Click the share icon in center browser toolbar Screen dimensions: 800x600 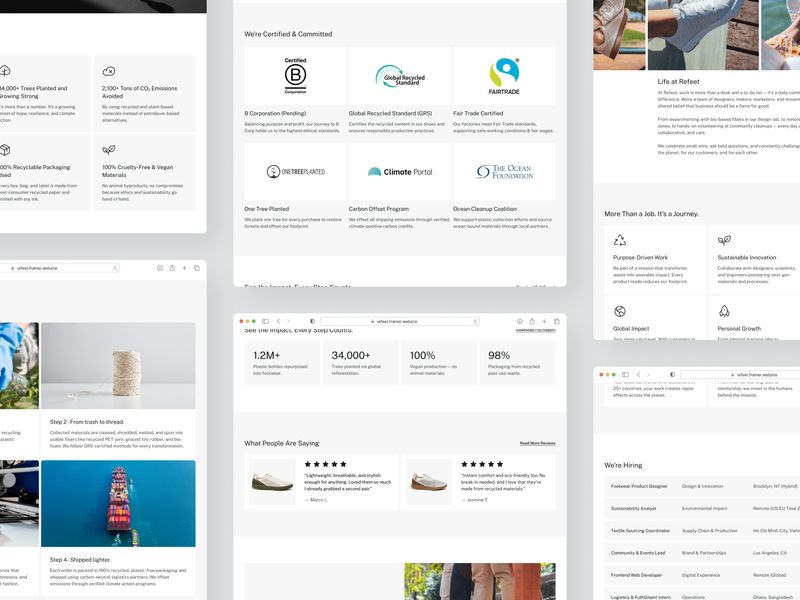532,321
